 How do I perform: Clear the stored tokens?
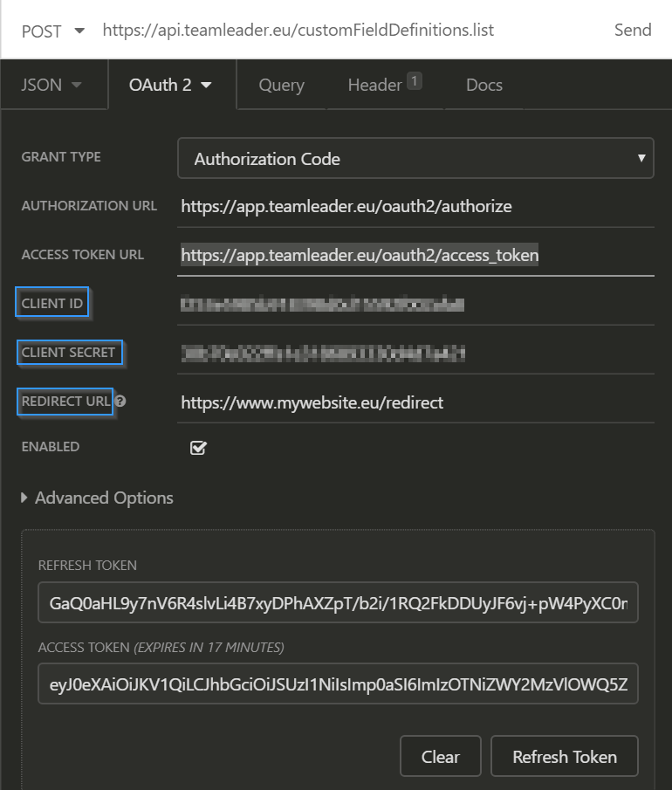point(440,756)
